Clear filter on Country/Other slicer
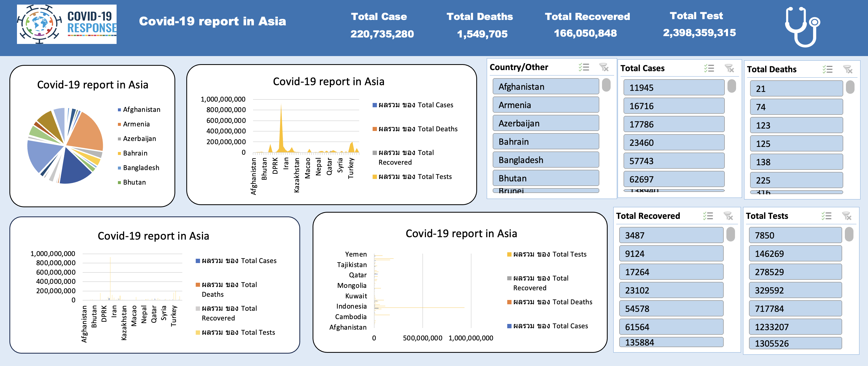The image size is (868, 366). point(604,67)
